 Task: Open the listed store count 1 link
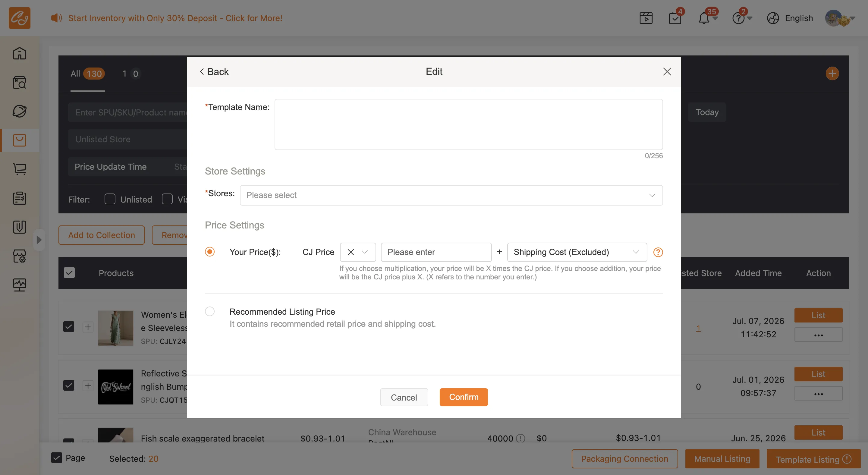click(x=698, y=328)
